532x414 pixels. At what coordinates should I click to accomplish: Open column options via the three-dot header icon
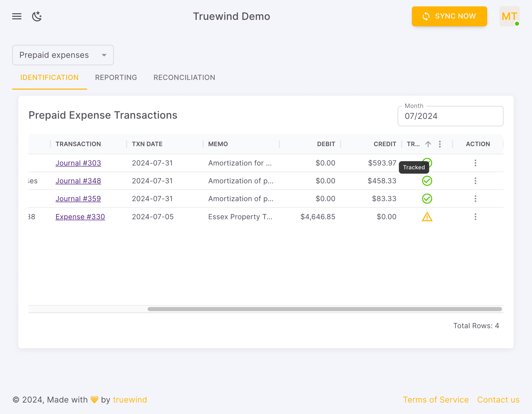440,144
